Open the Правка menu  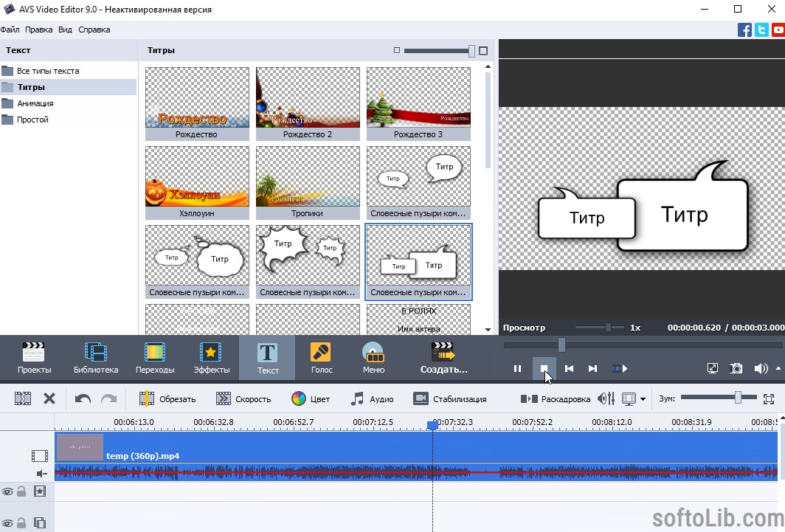pos(38,30)
